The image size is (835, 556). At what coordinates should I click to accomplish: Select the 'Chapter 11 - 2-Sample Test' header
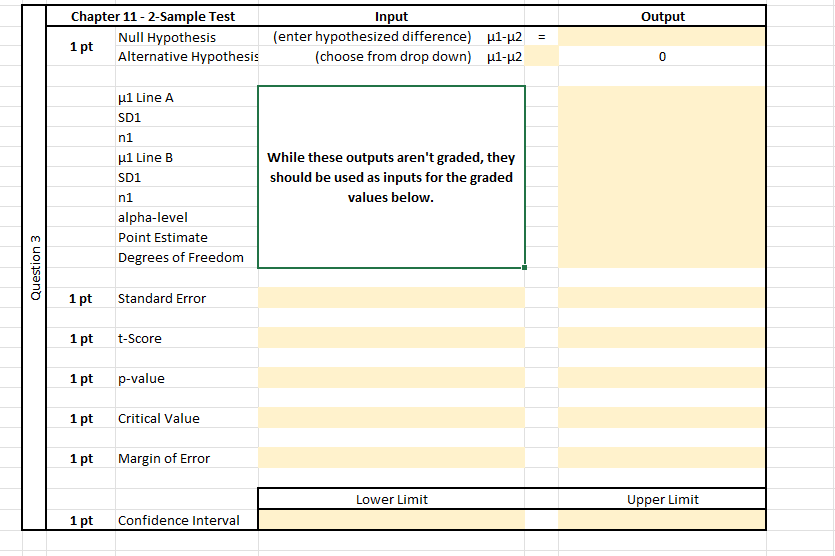tap(153, 17)
